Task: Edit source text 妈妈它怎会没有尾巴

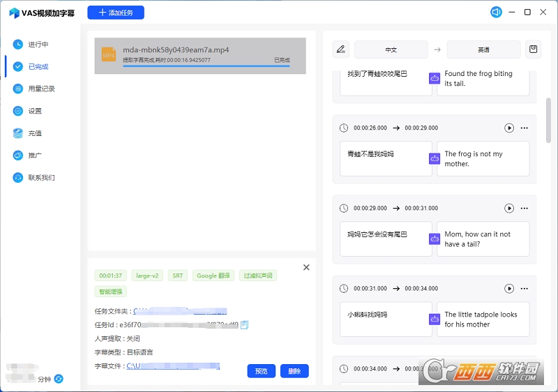Action: coord(386,239)
